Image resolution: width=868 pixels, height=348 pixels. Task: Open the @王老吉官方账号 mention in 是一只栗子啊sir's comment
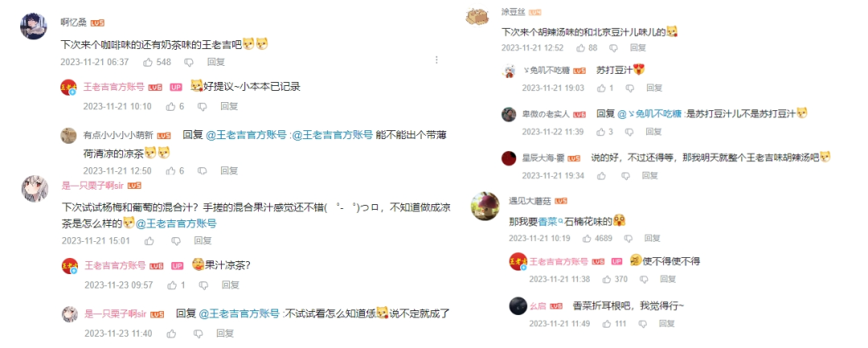[176, 223]
